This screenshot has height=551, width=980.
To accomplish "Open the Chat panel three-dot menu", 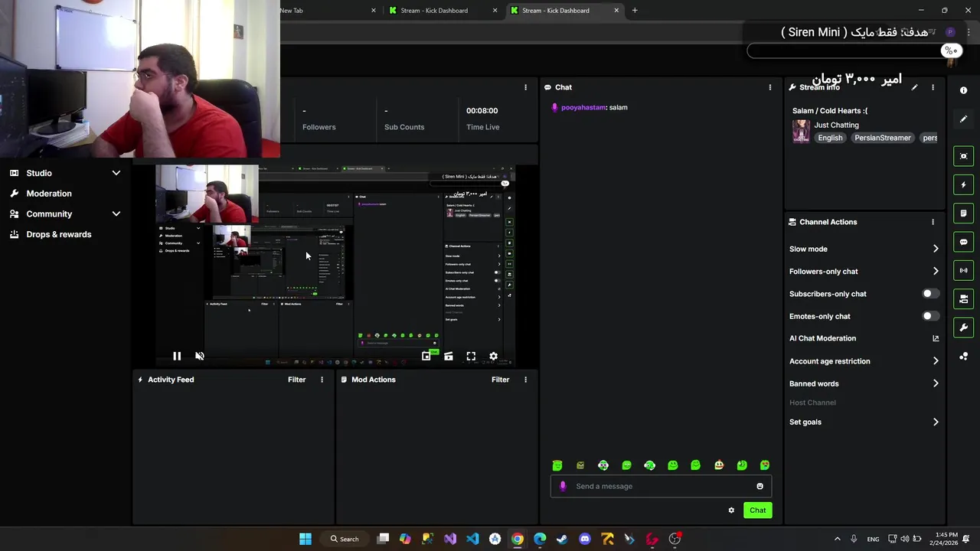I will click(770, 87).
